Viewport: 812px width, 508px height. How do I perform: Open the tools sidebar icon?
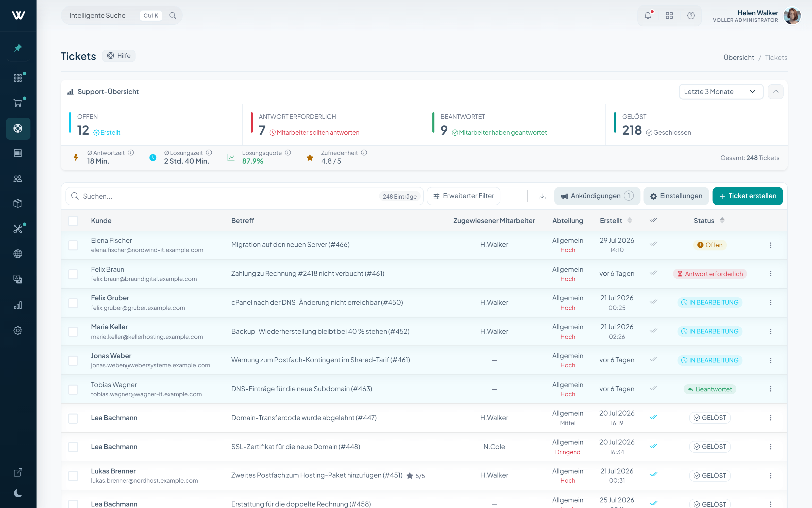tap(18, 229)
